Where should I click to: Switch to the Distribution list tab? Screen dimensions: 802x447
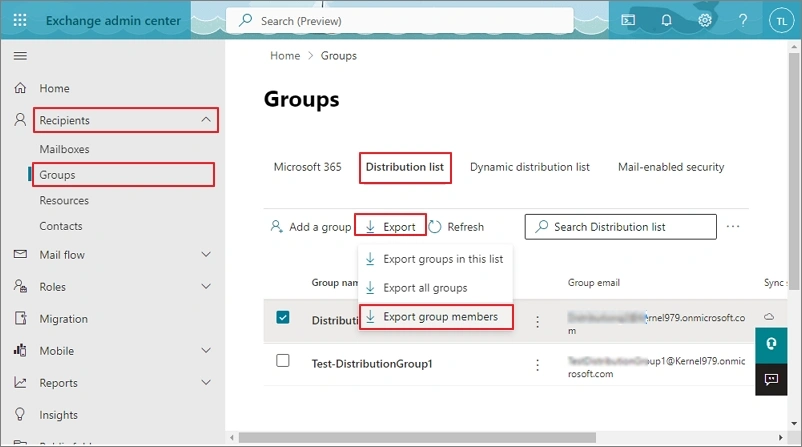pyautogui.click(x=405, y=167)
